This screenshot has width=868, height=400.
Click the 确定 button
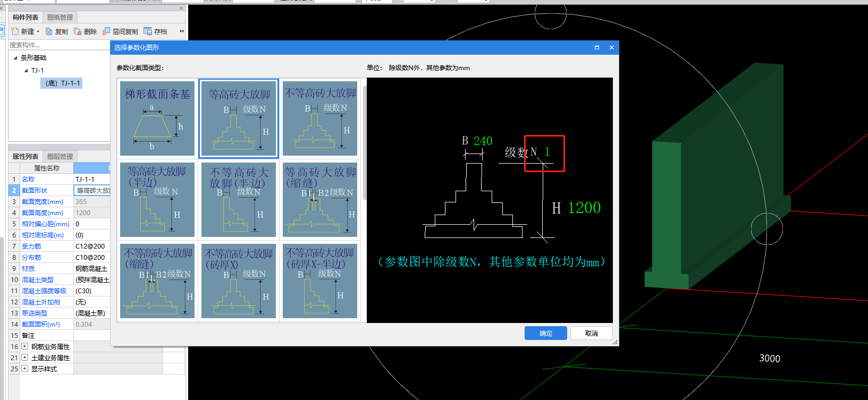tap(546, 333)
